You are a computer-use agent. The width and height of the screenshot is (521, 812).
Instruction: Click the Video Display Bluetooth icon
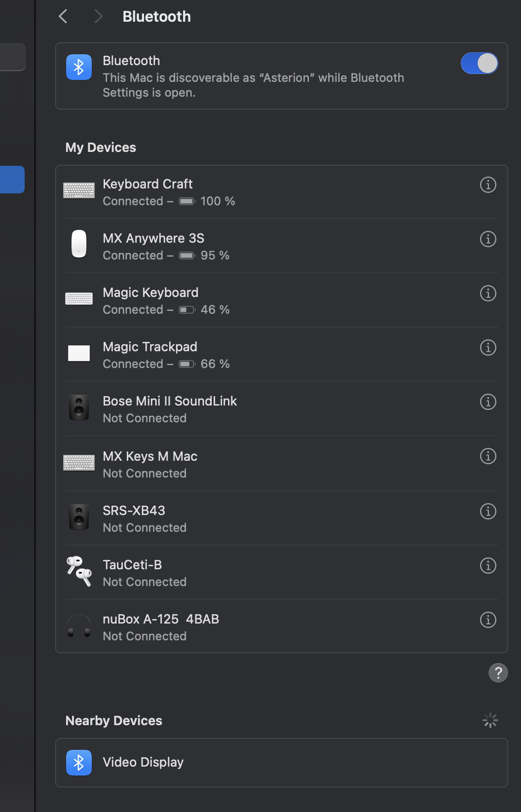coord(79,763)
